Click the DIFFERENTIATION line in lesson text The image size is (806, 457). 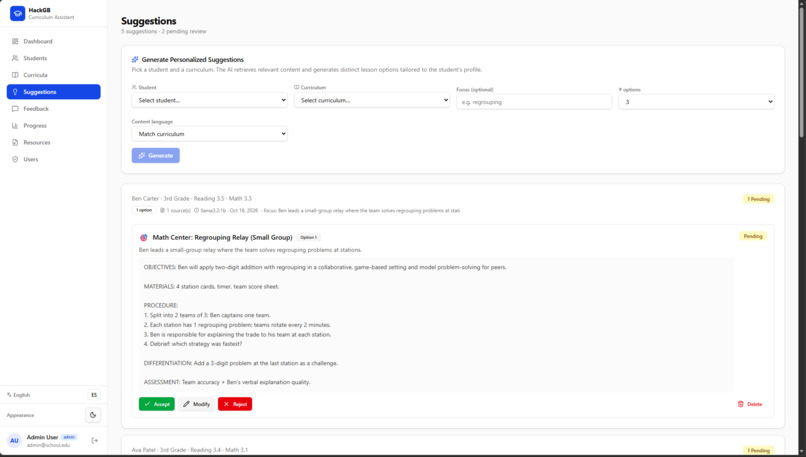tap(241, 363)
